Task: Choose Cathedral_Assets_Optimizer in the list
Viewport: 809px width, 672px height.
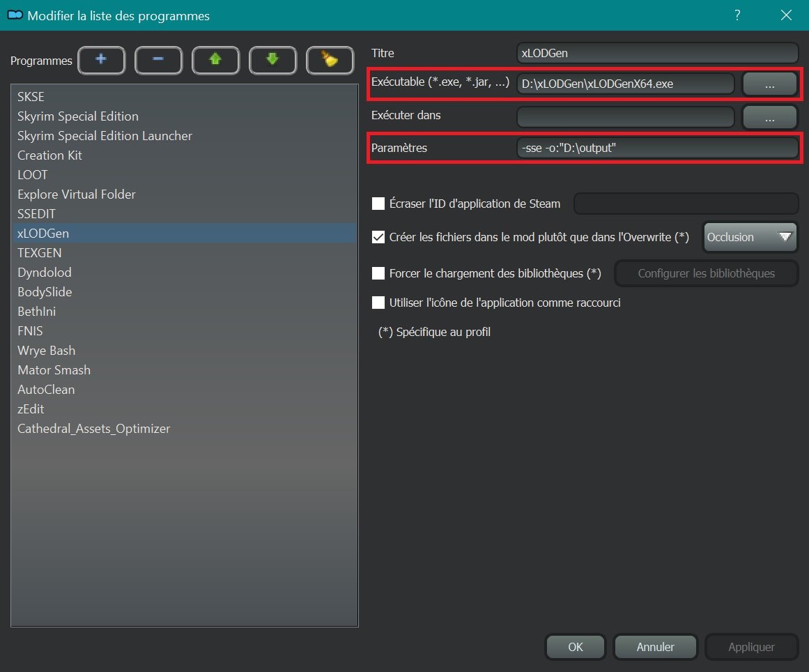Action: pos(93,429)
